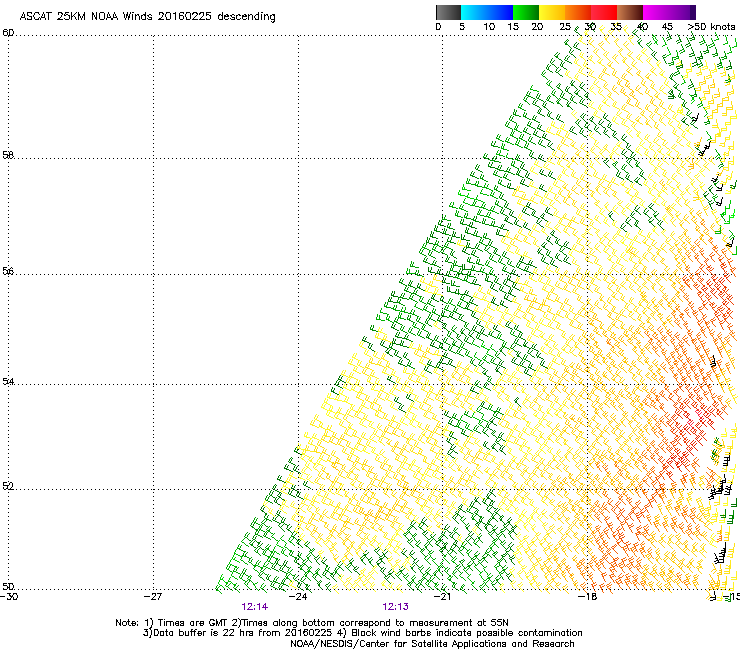Screen dimensions: 740x650
Task: Click the -24 longitude axis label
Action: (x=298, y=596)
